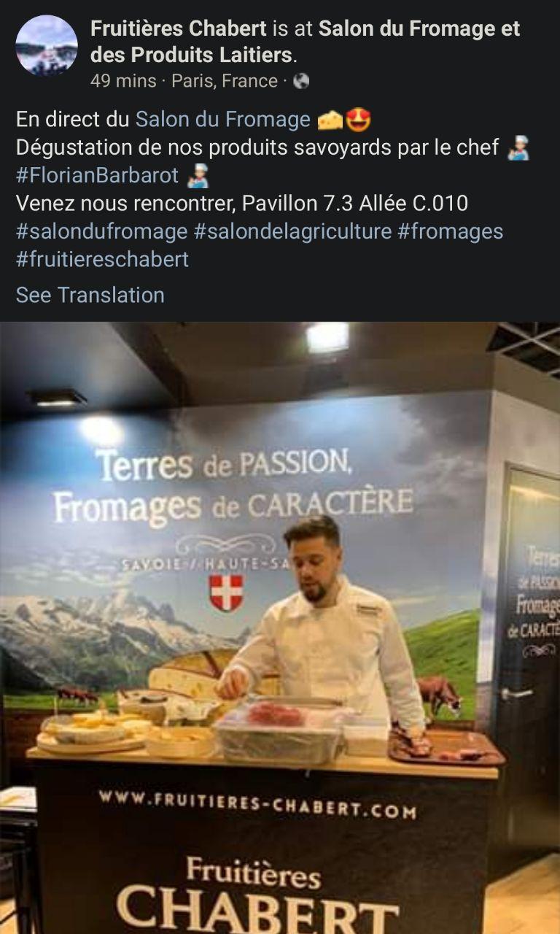This screenshot has height=934, width=560.
Task: Open the chef booth photo
Action: [280, 628]
